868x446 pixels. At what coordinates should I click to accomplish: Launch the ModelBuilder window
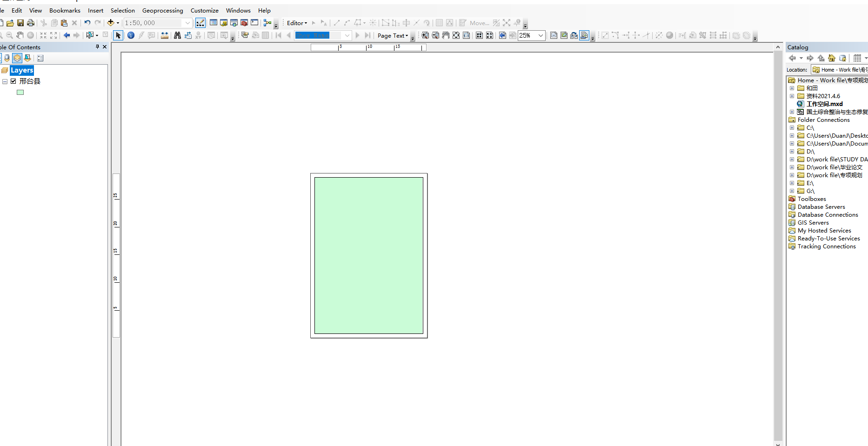267,23
